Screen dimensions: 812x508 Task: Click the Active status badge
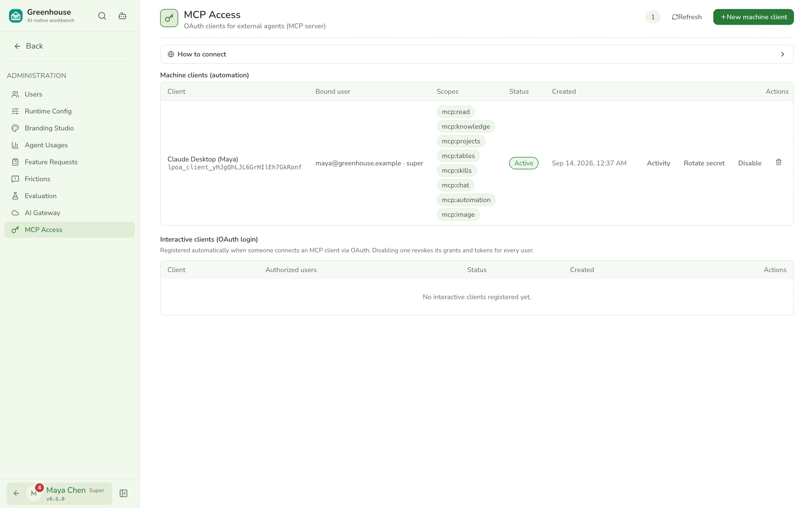tap(524, 163)
